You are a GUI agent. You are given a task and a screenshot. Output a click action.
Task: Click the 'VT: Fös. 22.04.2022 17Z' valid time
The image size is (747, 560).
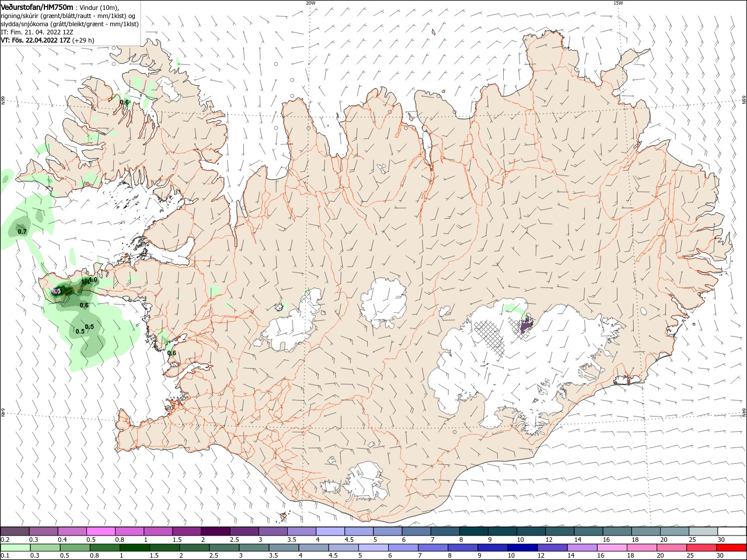36,40
